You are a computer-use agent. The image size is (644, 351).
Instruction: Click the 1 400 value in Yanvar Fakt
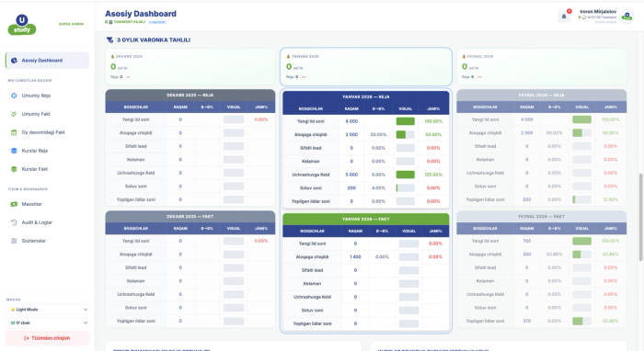(x=355, y=256)
